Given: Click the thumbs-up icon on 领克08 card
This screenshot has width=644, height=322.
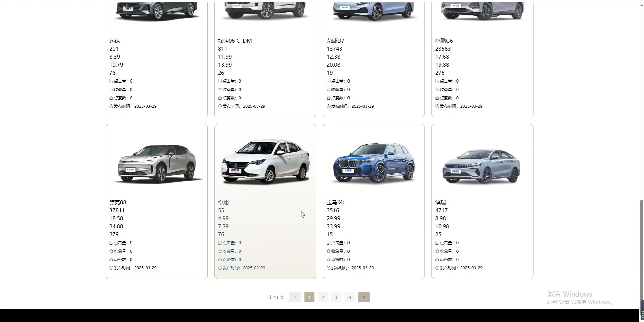Looking at the screenshot, I should (111, 260).
